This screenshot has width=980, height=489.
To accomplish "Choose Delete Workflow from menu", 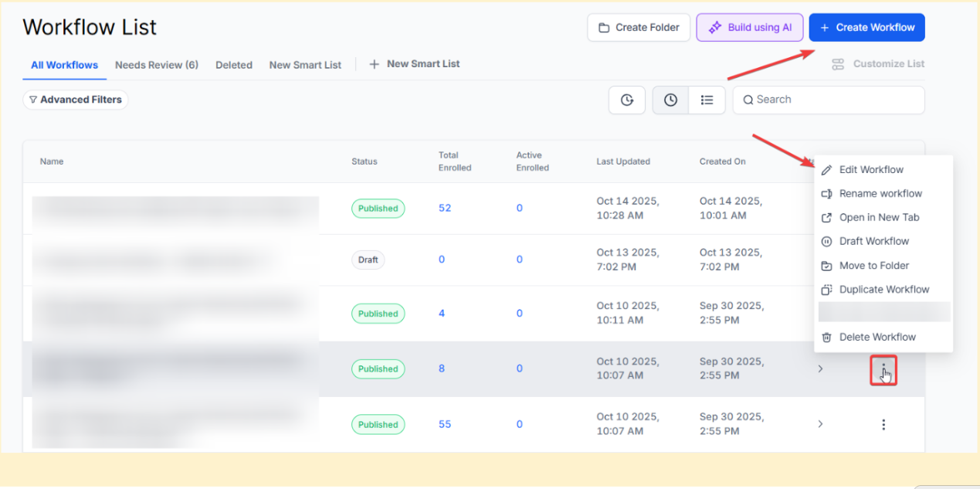I will pyautogui.click(x=877, y=338).
